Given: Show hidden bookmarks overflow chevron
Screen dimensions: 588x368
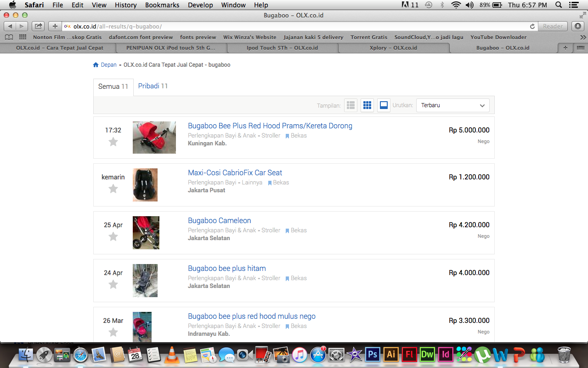Looking at the screenshot, I should coord(583,37).
